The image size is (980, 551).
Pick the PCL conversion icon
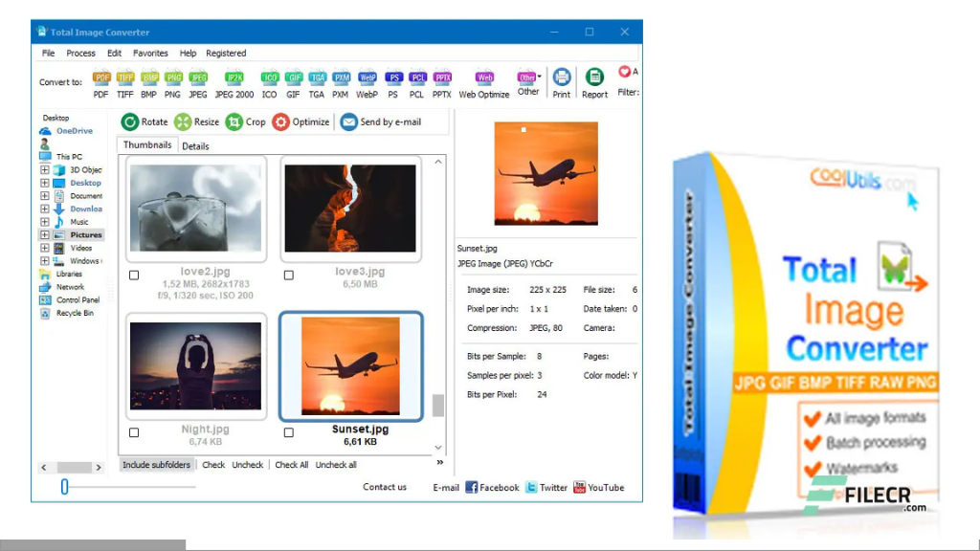coord(417,78)
